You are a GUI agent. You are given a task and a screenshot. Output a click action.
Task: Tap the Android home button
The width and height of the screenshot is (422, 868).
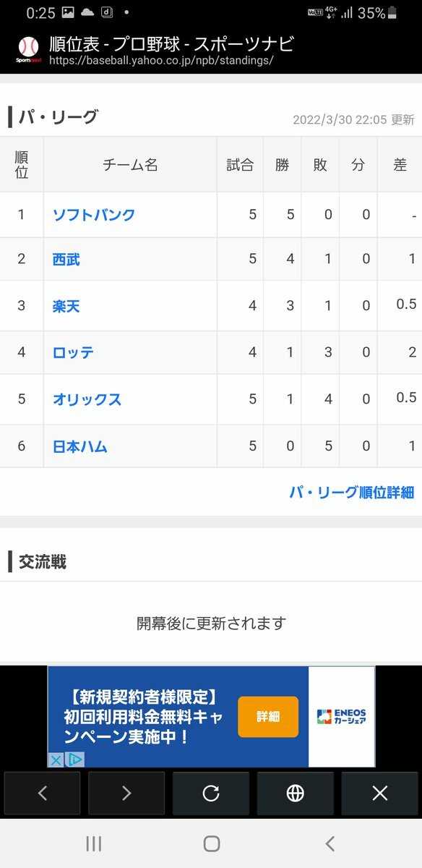(211, 843)
